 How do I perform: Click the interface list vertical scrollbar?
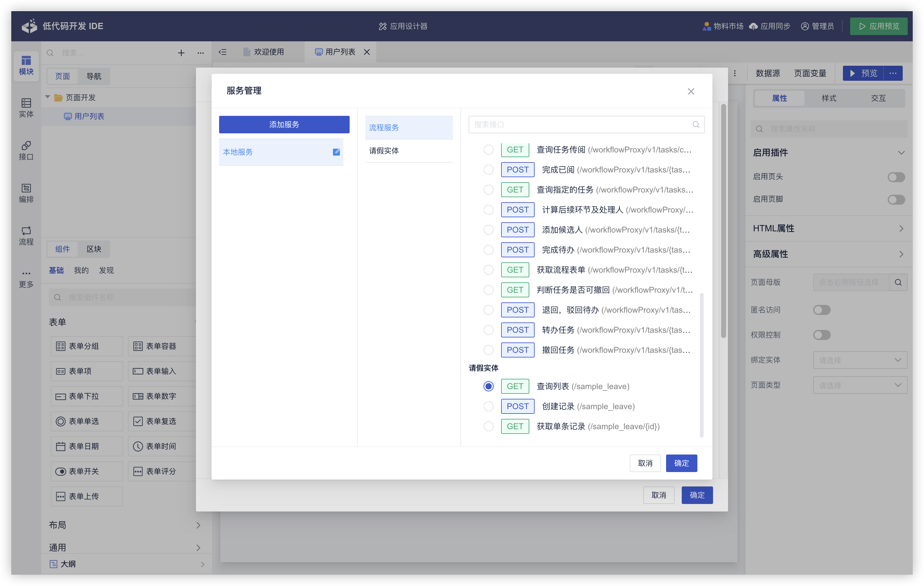[x=701, y=365]
